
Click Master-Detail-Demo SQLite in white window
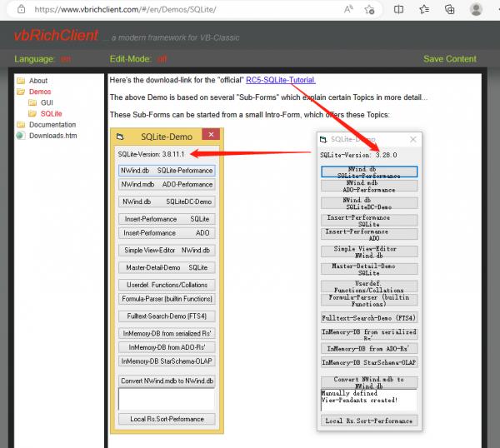tap(369, 269)
